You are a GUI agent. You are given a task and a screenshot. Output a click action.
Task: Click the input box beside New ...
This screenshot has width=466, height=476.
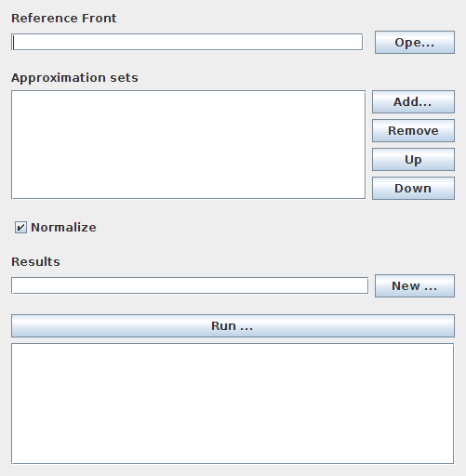click(x=190, y=285)
